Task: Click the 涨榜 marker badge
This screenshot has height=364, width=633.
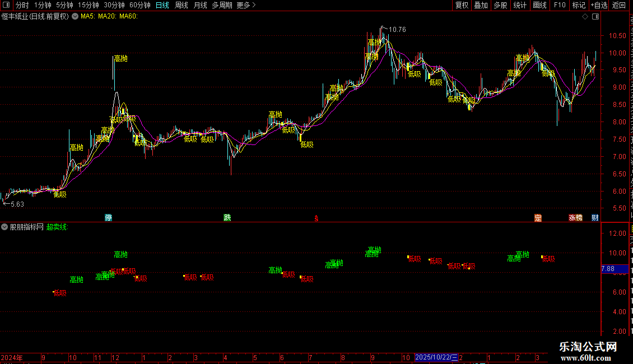Action: pyautogui.click(x=575, y=217)
